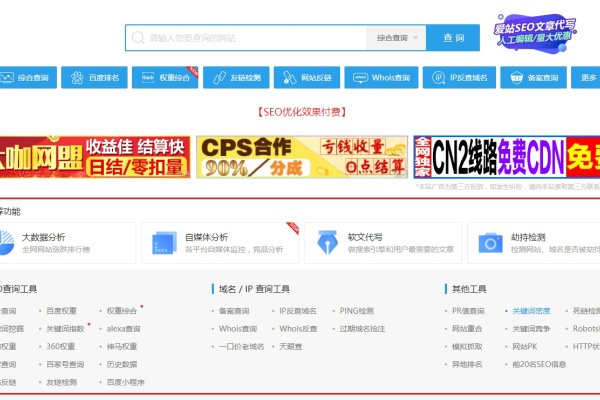Viewport: 600px width, 400px height.
Task: Open the 综合查询 query type dropdown
Action: 396,38
